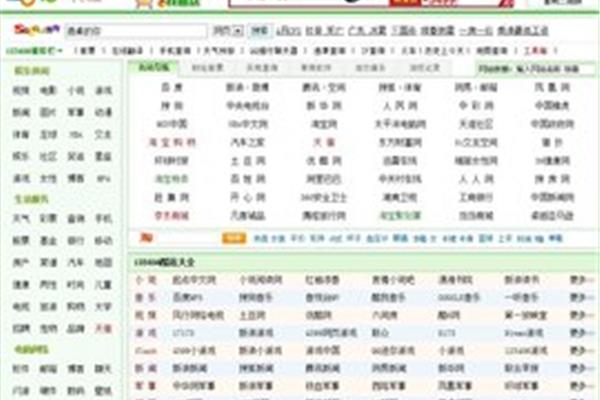This screenshot has width=600, height=400.
Task: Open 腾讯新闻 in the 新闻 row
Action: (x=323, y=368)
